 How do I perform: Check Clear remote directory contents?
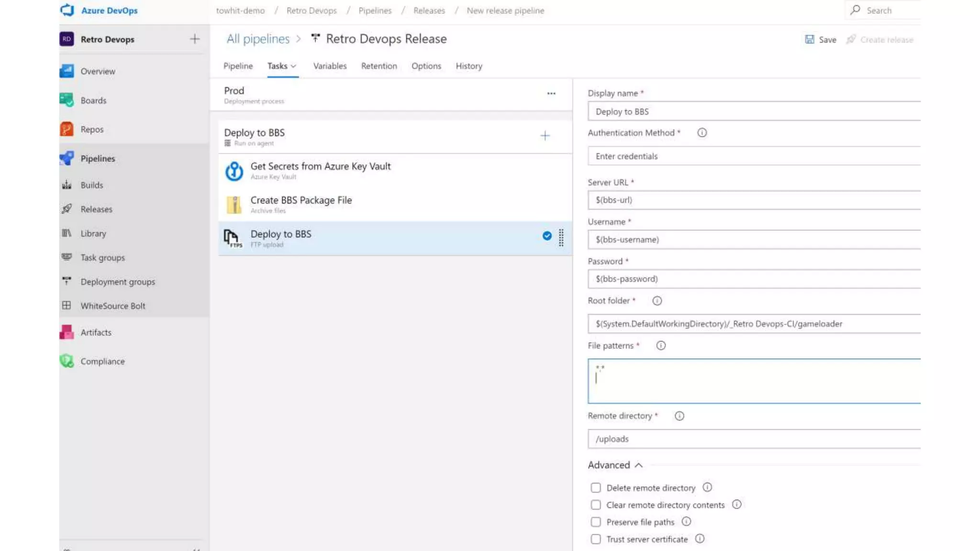point(595,505)
